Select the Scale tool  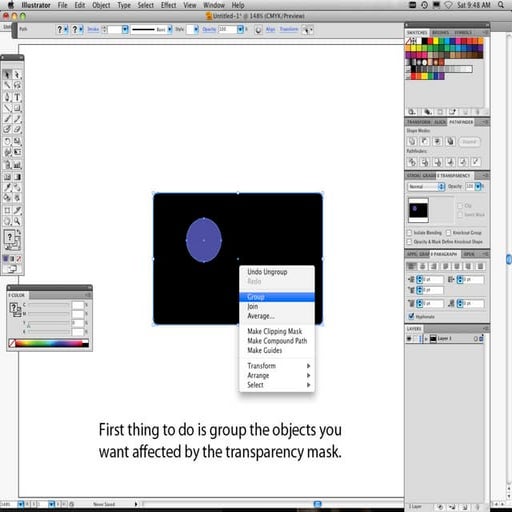coord(17,141)
